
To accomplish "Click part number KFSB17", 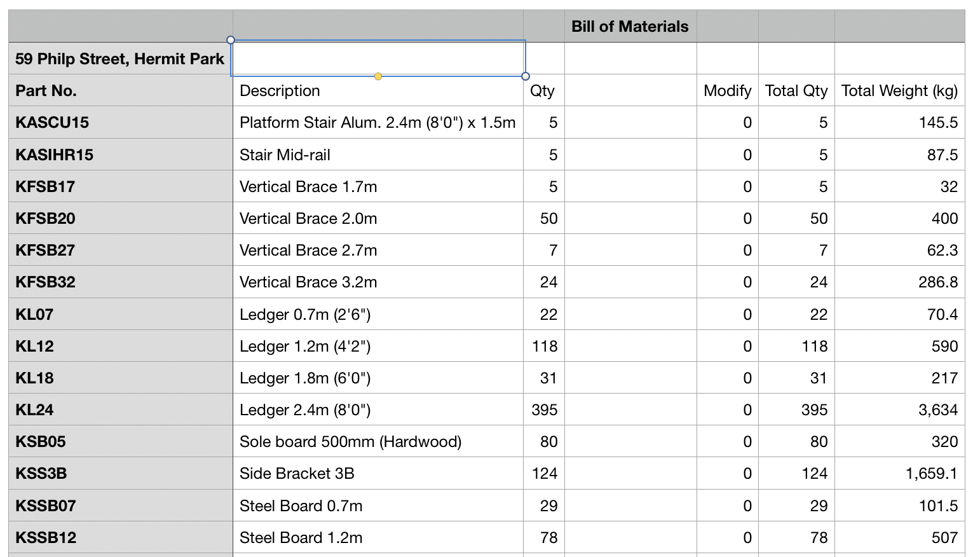I will [121, 186].
